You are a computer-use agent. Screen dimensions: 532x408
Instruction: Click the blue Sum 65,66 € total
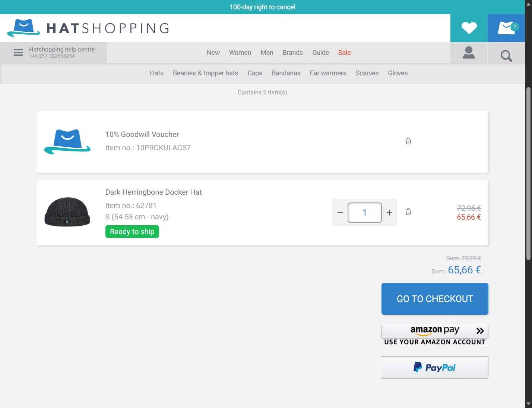pos(456,270)
